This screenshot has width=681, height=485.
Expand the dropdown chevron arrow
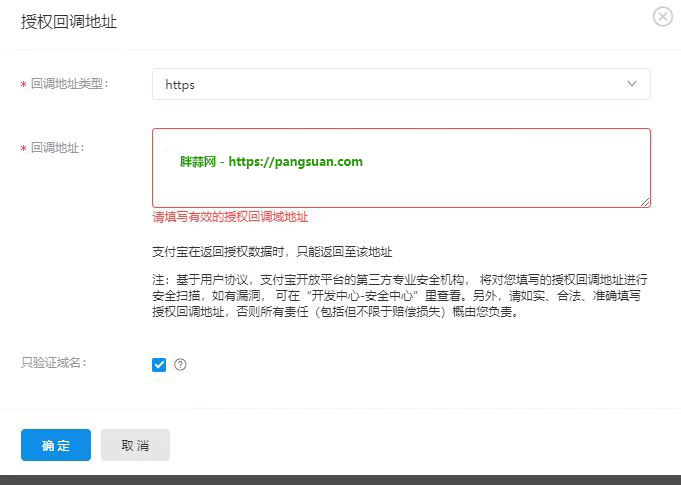[x=632, y=84]
